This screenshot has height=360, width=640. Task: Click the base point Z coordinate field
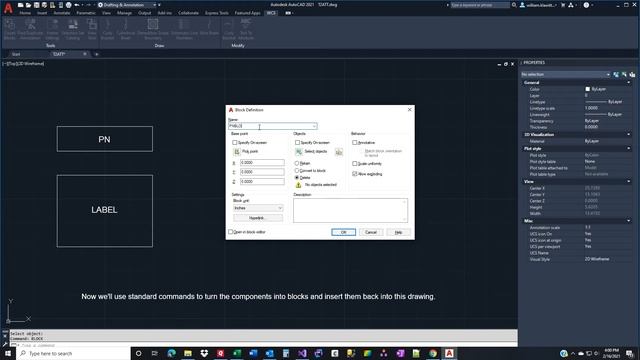coord(262,182)
